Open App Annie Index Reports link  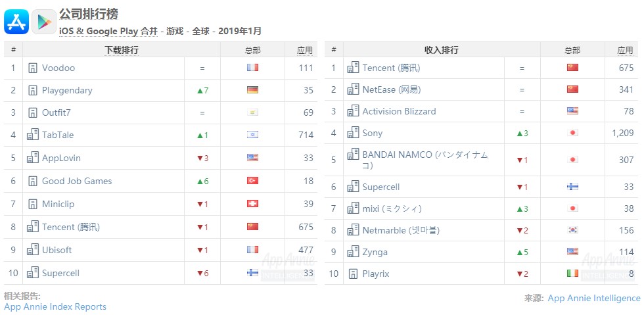pos(55,306)
